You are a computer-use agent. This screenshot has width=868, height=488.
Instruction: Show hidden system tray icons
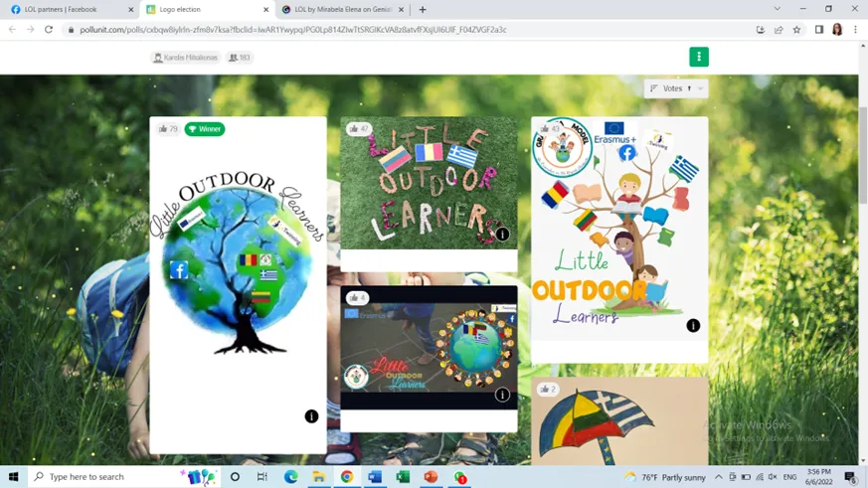point(718,477)
